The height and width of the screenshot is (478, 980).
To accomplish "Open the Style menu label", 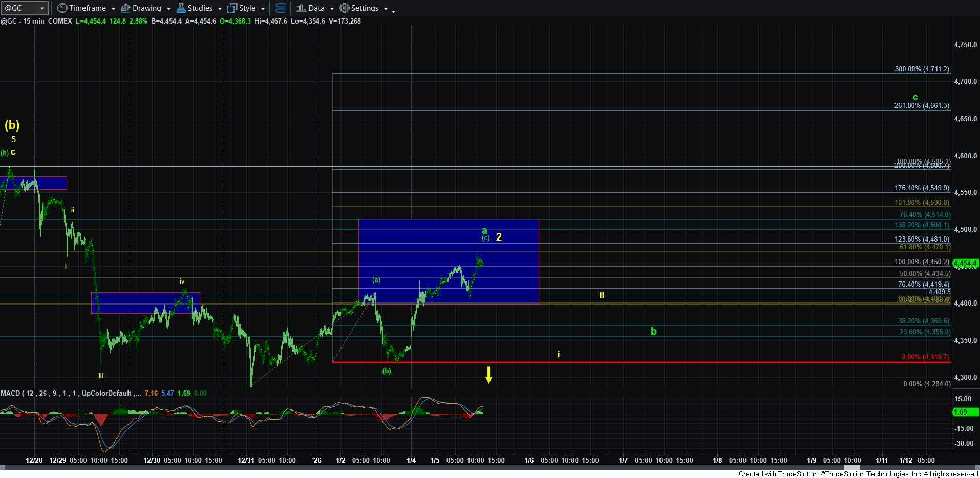I will coord(247,8).
